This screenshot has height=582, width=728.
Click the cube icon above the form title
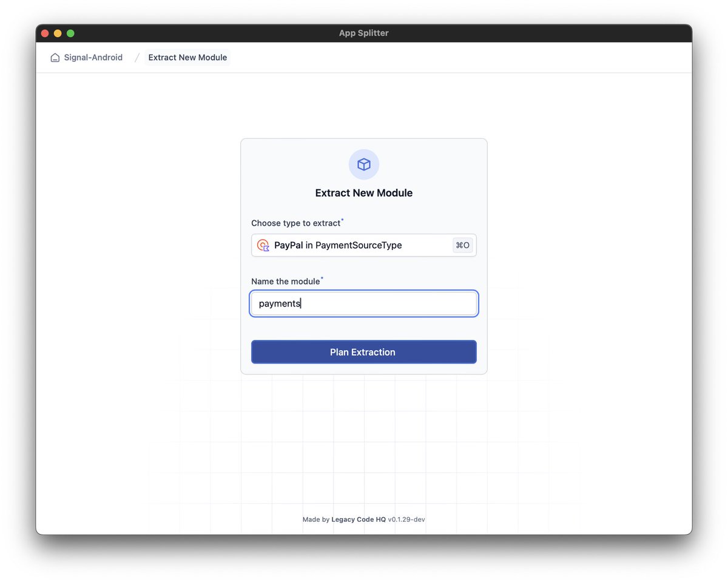click(364, 164)
